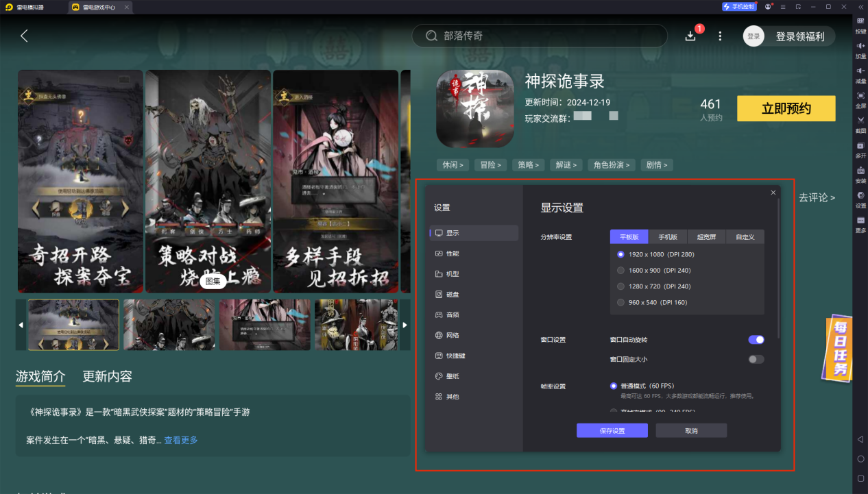868x494 pixels.
Task: Click the 减量 volume down icon
Action: [860, 75]
